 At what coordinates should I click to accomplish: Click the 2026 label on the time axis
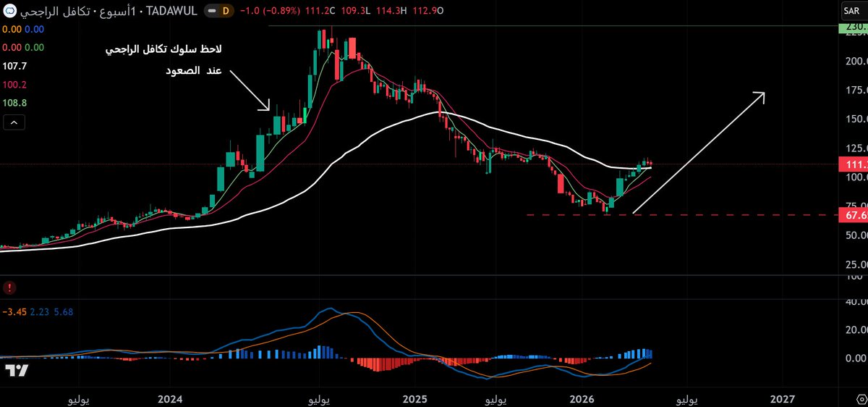(x=582, y=399)
